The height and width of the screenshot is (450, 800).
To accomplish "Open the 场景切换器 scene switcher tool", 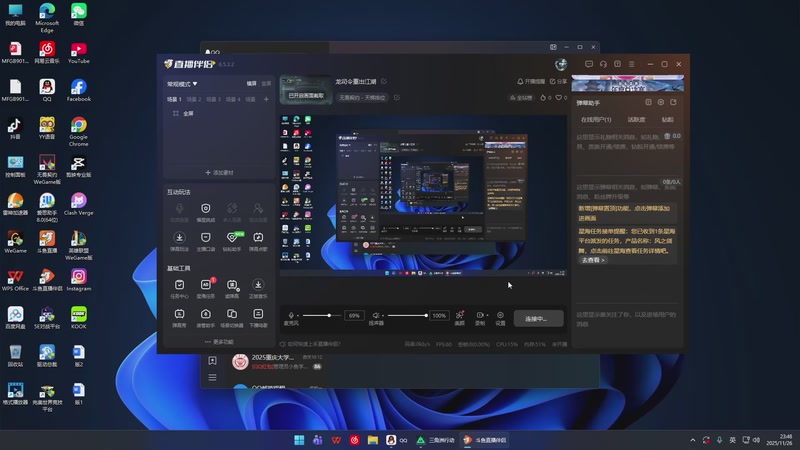I will point(232,317).
